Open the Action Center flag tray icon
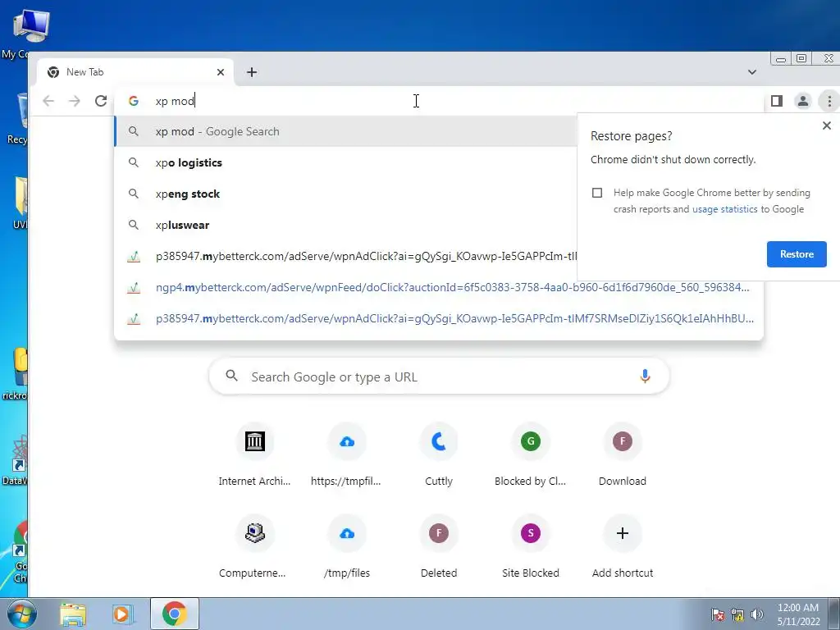The image size is (840, 630). coord(718,614)
